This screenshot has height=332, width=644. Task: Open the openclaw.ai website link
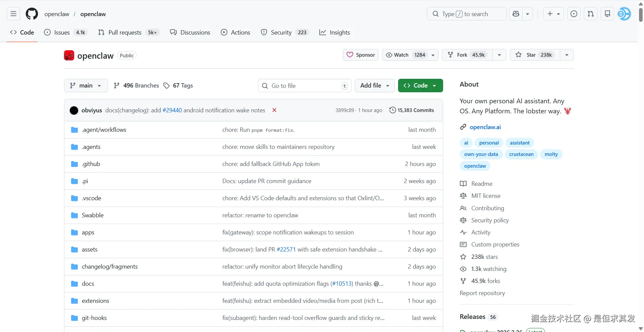(x=485, y=127)
